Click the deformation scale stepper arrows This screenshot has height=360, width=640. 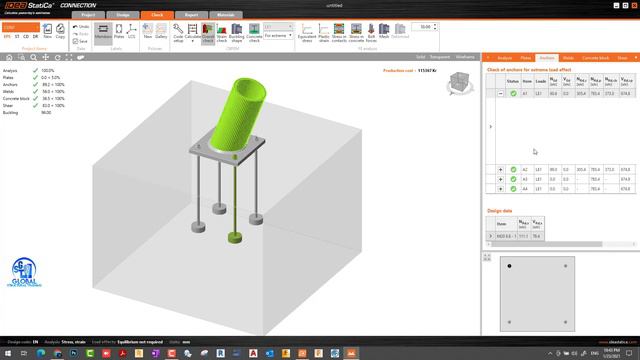tap(435, 27)
